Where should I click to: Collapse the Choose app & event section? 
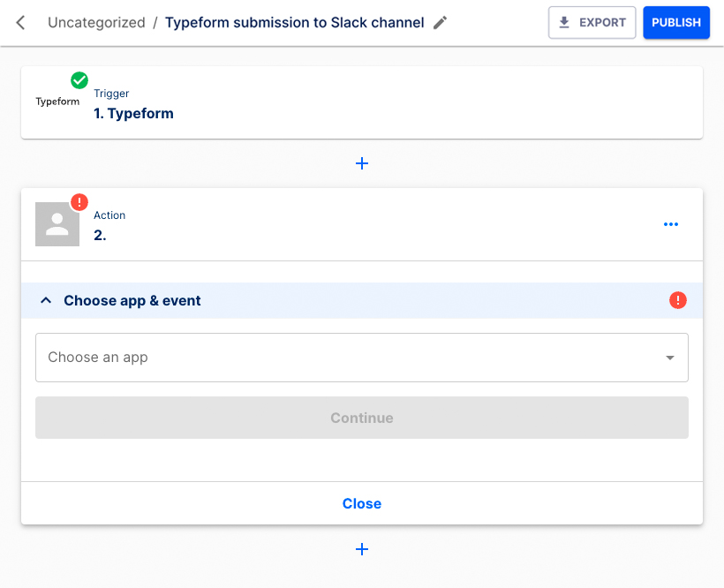46,300
